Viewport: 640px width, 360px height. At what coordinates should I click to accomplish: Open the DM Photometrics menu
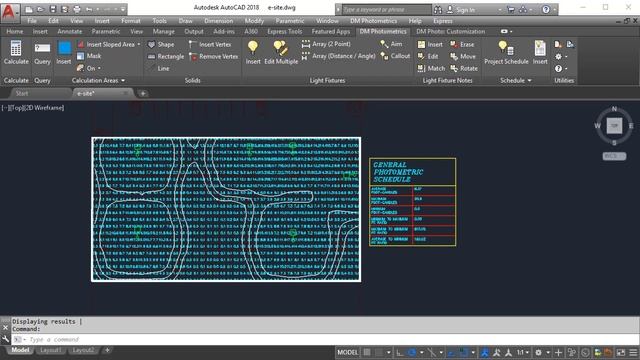[x=373, y=21]
